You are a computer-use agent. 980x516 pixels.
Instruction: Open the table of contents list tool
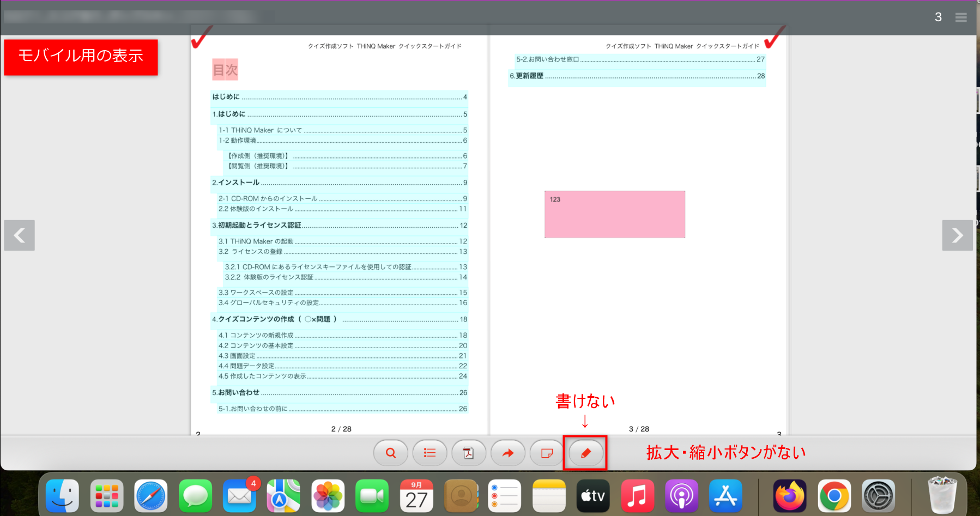click(x=429, y=453)
